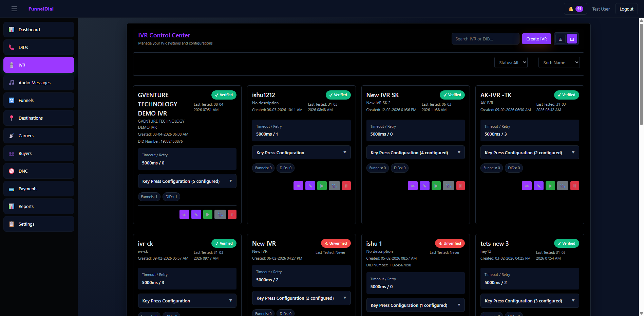Screen dimensions: 644x316
Task: Open Audio Messages in the sidebar
Action: pos(39,83)
